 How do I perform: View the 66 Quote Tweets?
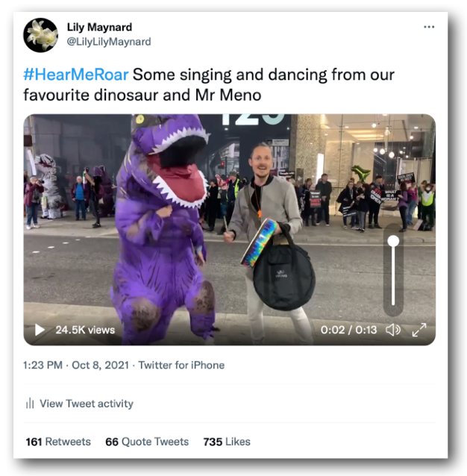(x=147, y=442)
